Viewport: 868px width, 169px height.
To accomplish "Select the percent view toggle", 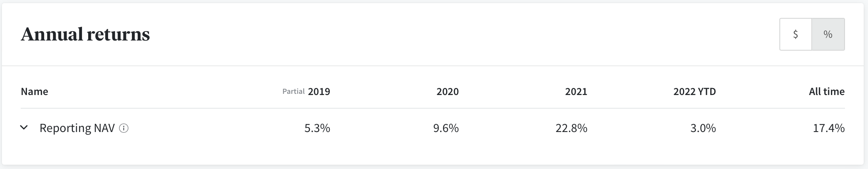I will coord(828,34).
